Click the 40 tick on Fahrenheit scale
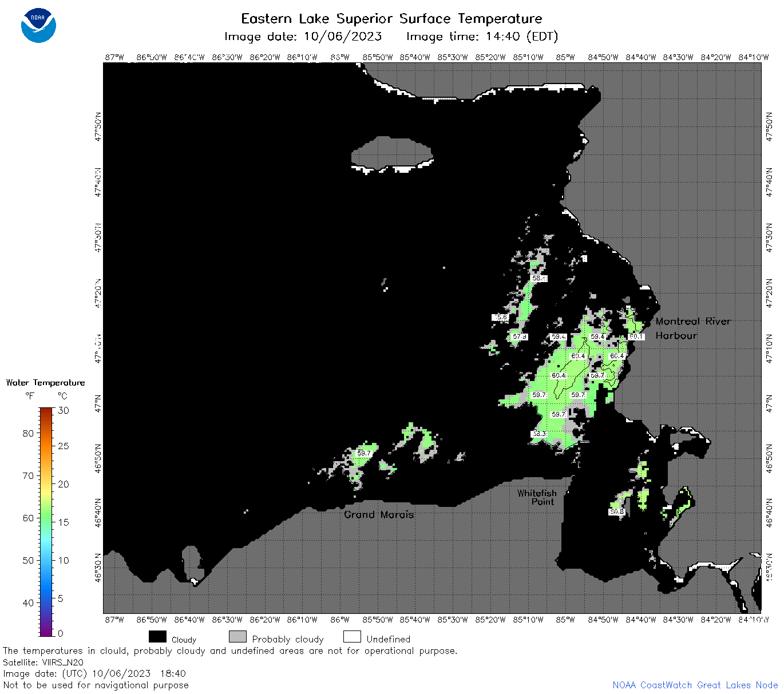This screenshot has width=784, height=694. [28, 602]
